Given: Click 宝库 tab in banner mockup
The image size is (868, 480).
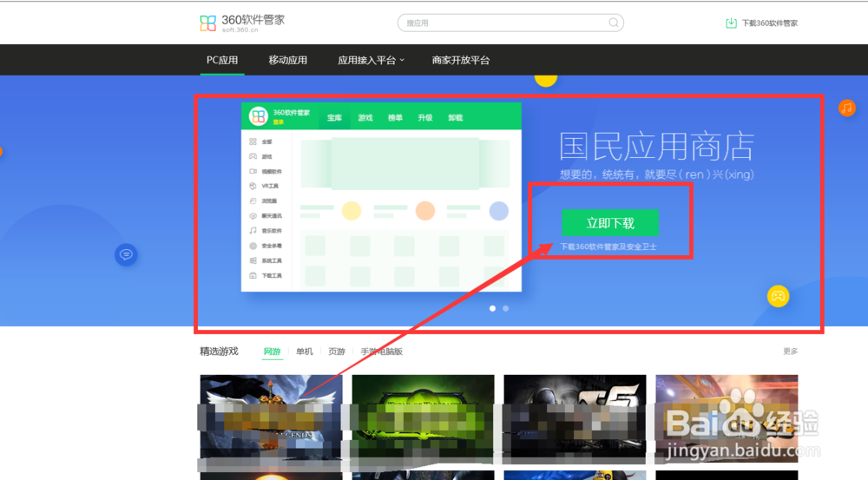Looking at the screenshot, I should click(x=334, y=117).
